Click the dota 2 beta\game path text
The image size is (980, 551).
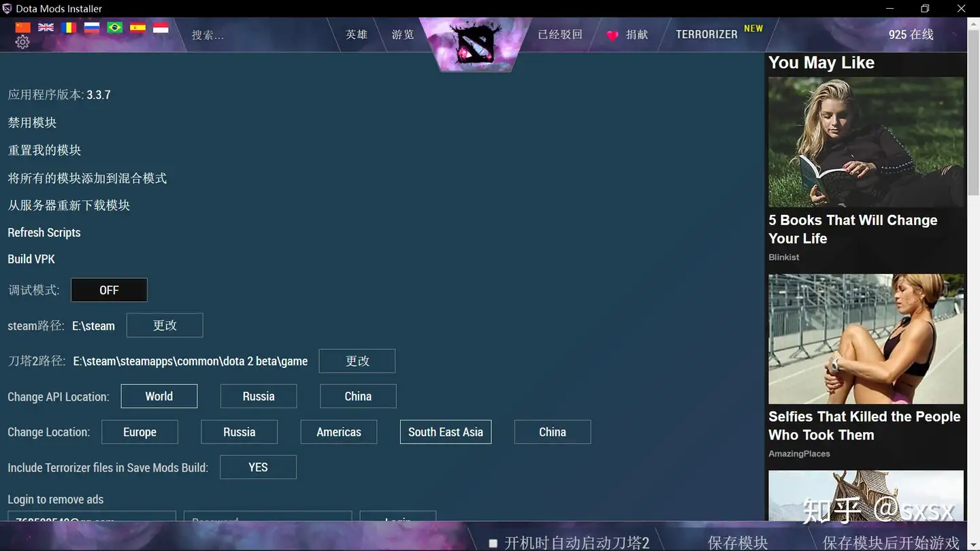point(191,361)
